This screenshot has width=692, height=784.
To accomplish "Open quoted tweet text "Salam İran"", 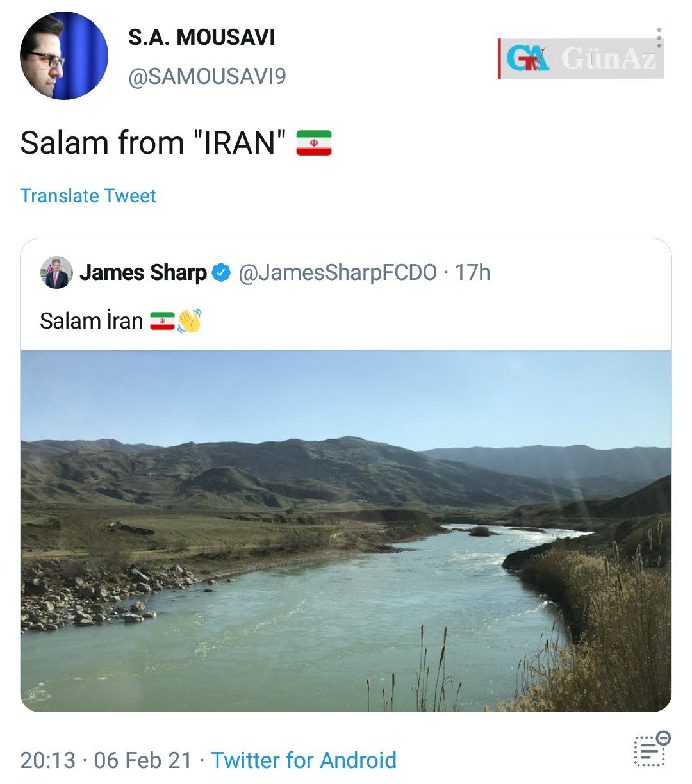I will coord(92,321).
